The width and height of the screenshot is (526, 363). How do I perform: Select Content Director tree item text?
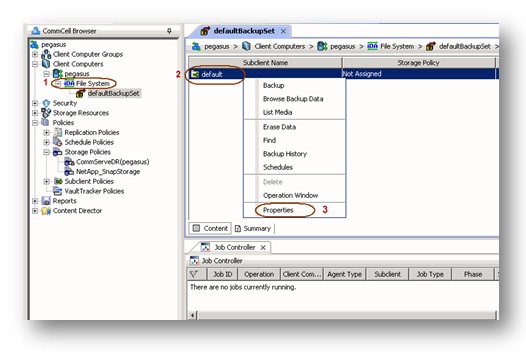pyautogui.click(x=77, y=211)
